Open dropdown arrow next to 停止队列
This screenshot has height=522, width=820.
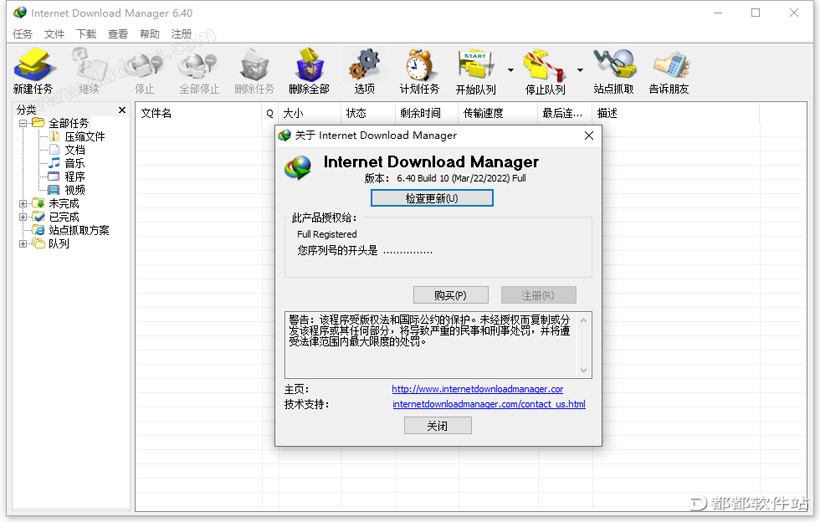[580, 70]
